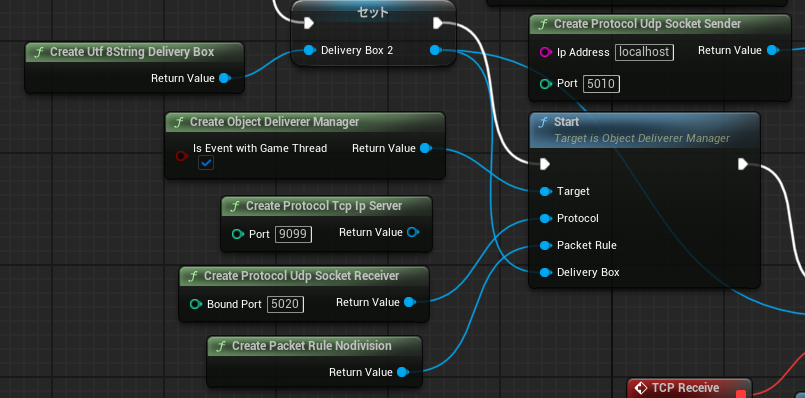
Task: Click the Start node's Delivery Box pin
Action: [546, 272]
